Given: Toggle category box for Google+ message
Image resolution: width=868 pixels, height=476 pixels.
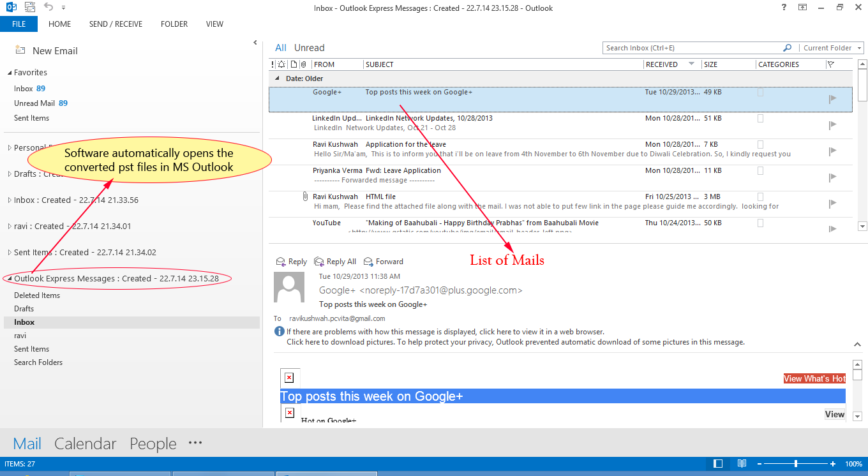Looking at the screenshot, I should pos(760,92).
